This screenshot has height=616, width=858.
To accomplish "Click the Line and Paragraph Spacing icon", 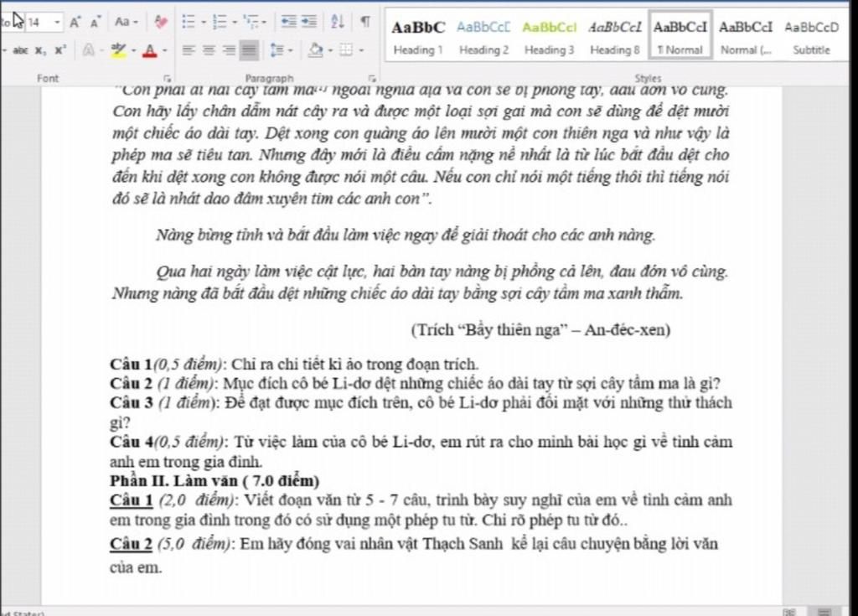I will (277, 50).
